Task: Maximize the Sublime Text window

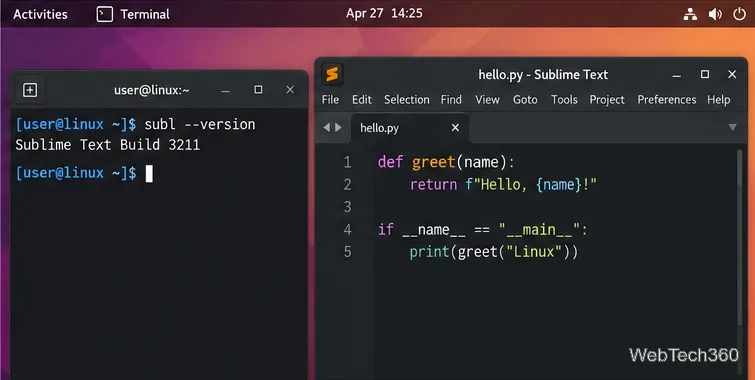Action: [x=704, y=74]
